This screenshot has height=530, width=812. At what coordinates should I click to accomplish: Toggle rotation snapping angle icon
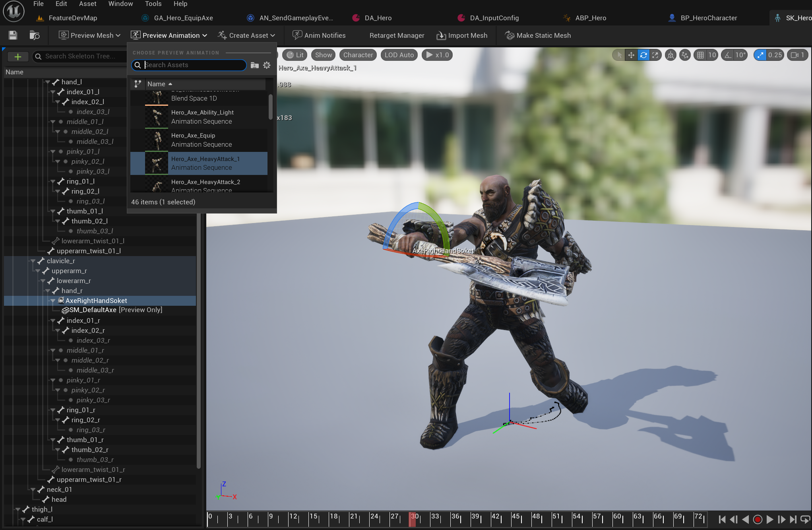(x=728, y=55)
